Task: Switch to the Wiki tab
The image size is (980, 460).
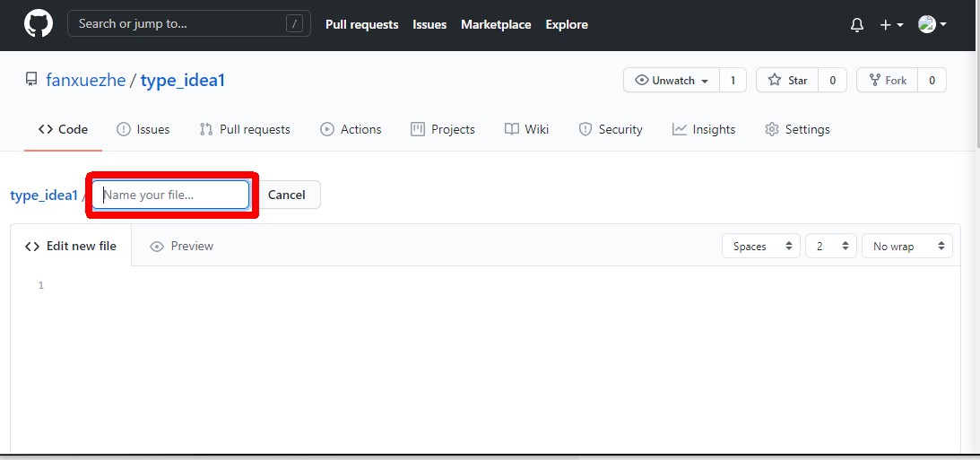Action: pos(527,129)
